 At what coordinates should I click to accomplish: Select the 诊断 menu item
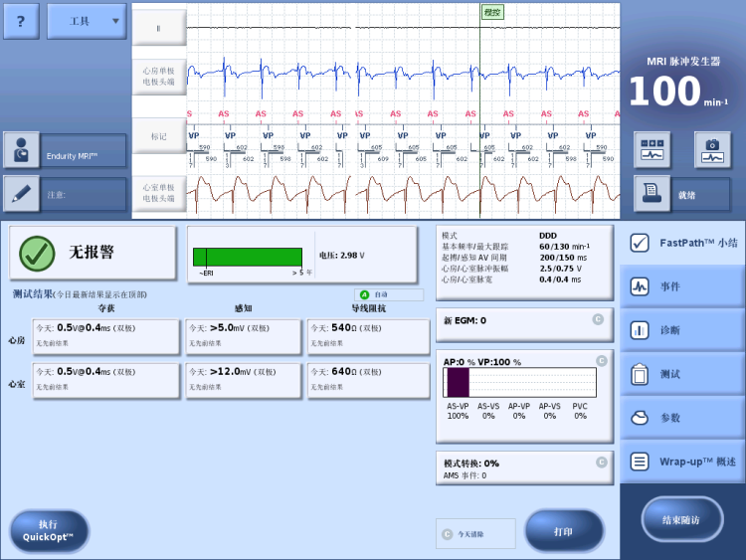682,330
